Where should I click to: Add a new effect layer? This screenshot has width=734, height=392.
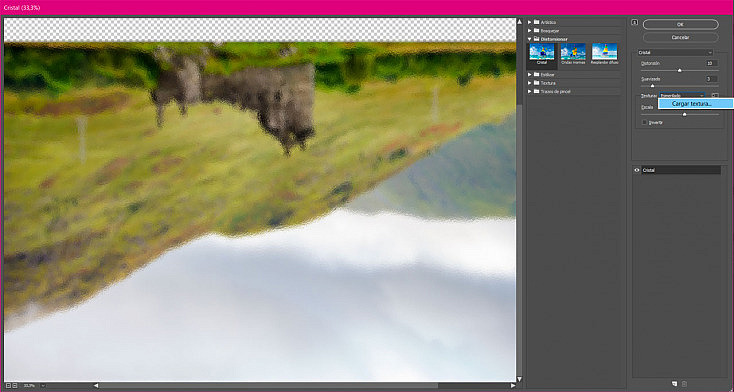675,384
